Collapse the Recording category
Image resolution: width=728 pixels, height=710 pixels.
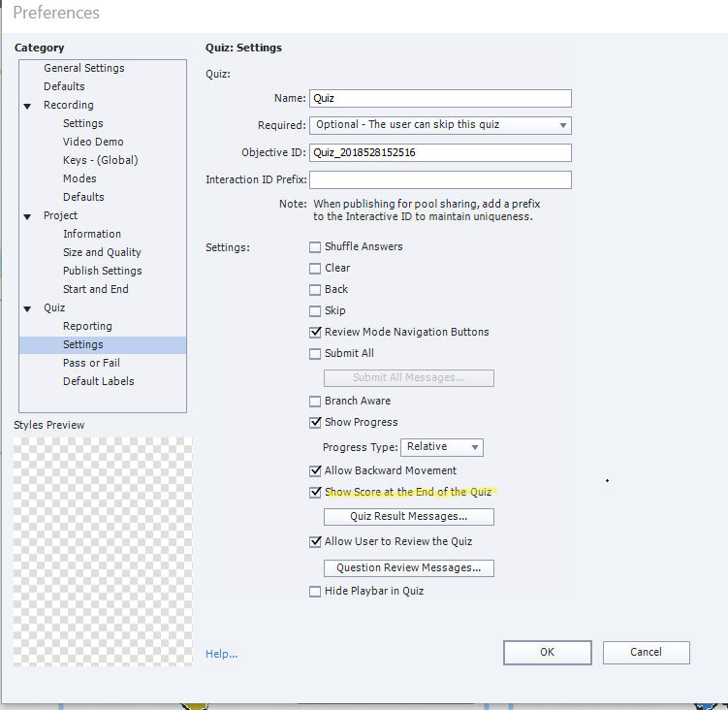click(27, 106)
